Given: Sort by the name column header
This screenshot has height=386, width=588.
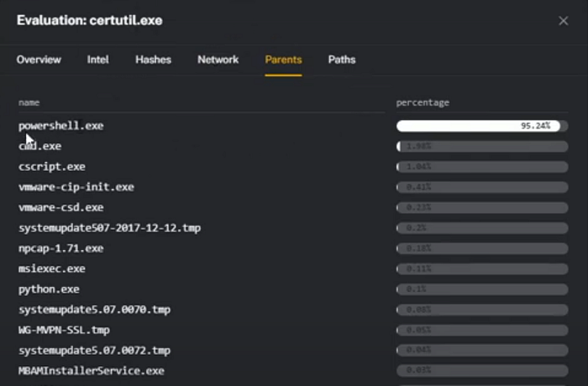Looking at the screenshot, I should (x=29, y=102).
